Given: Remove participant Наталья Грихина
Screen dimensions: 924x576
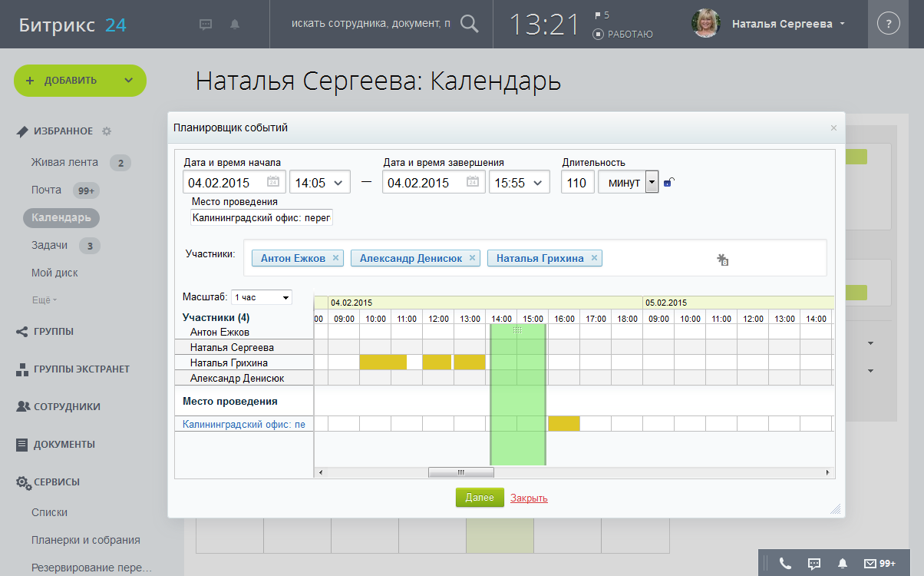Looking at the screenshot, I should click(594, 258).
